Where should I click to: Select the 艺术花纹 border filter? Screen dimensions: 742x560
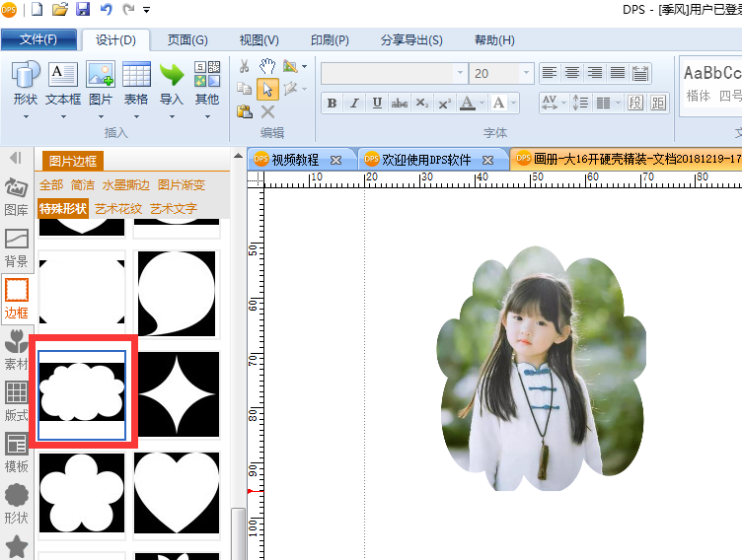coord(118,209)
